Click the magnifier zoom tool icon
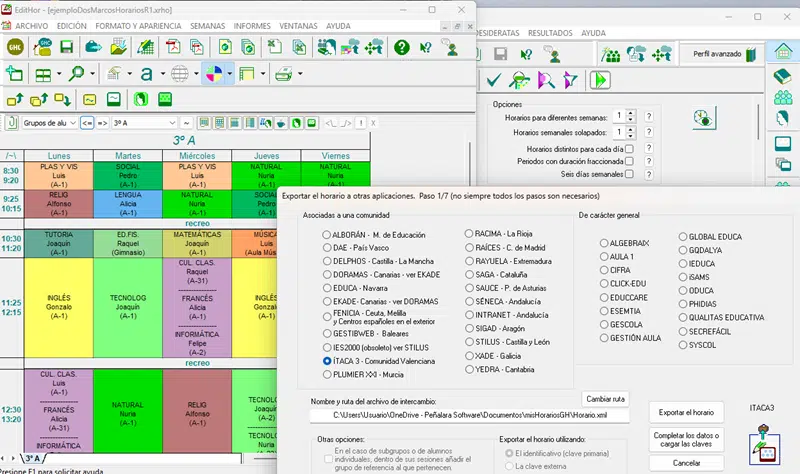800x474 pixels. [76, 74]
